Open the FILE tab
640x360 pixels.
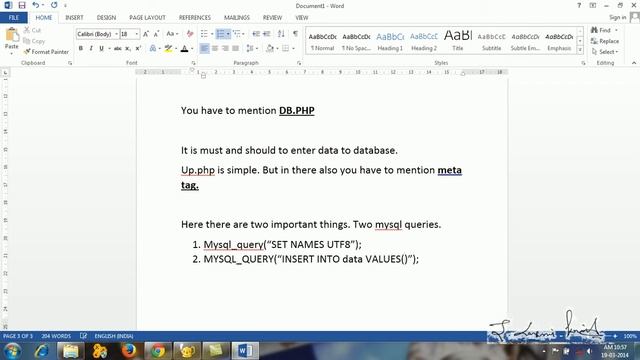[x=14, y=18]
